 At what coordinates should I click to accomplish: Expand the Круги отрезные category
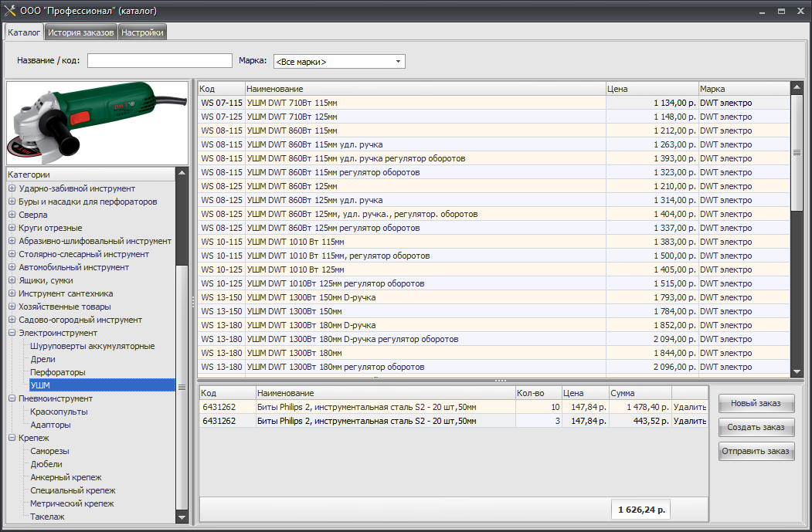tap(12, 228)
